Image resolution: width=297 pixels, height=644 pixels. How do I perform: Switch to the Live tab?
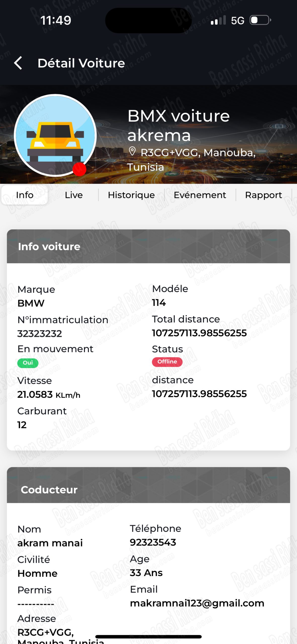74,195
